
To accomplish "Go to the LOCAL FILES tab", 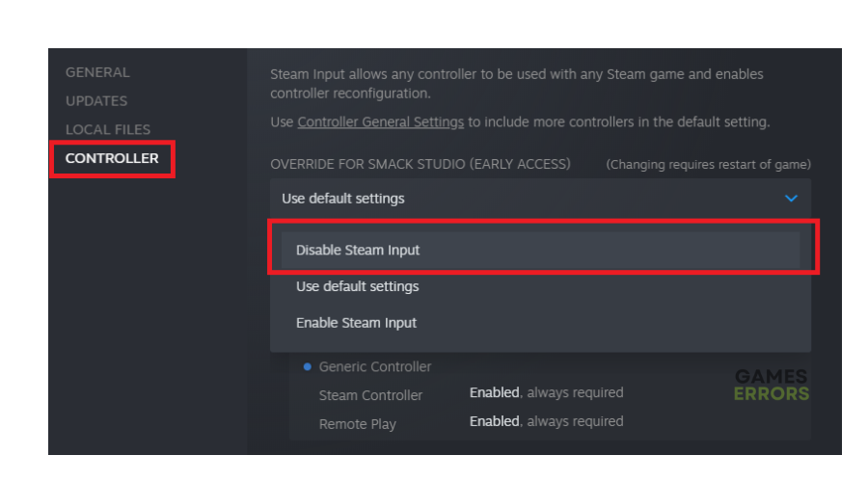I will [x=108, y=129].
